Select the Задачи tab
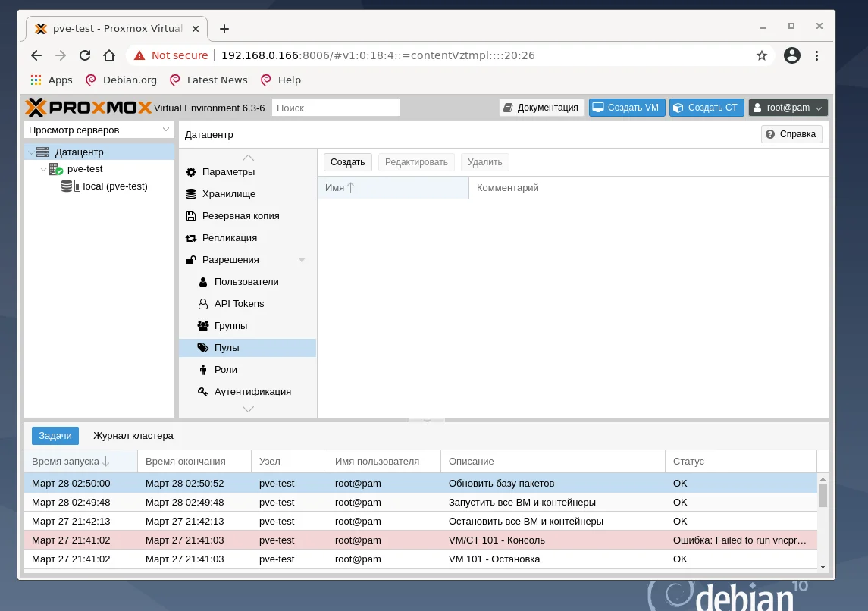868x611 pixels. click(x=55, y=435)
